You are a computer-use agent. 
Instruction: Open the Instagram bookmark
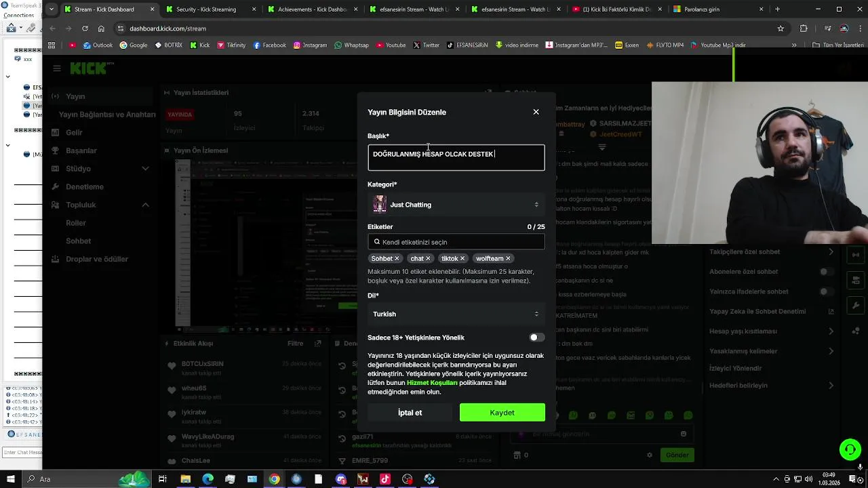(310, 45)
